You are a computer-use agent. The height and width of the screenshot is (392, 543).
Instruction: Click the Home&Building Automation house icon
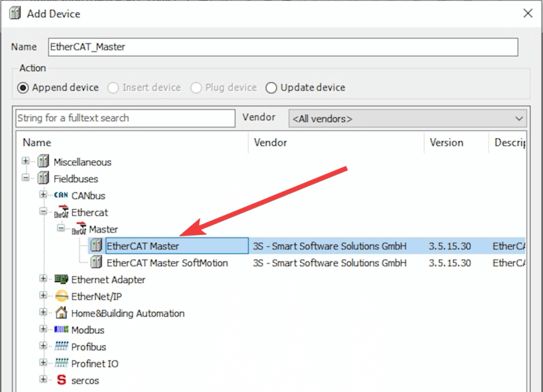pos(61,313)
